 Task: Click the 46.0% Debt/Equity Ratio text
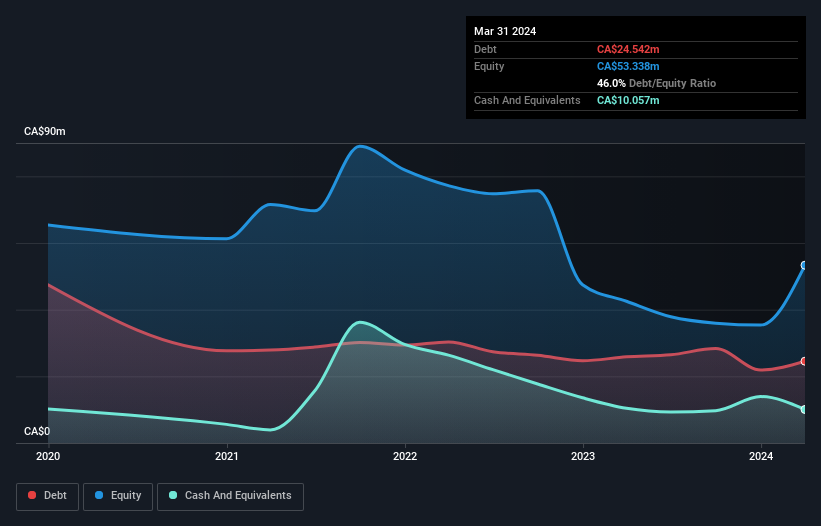656,83
